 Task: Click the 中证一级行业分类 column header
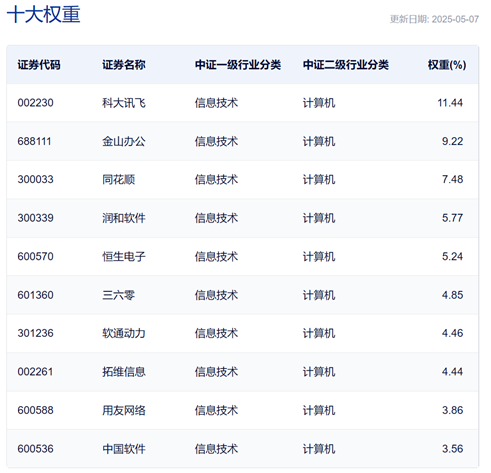[x=238, y=65]
